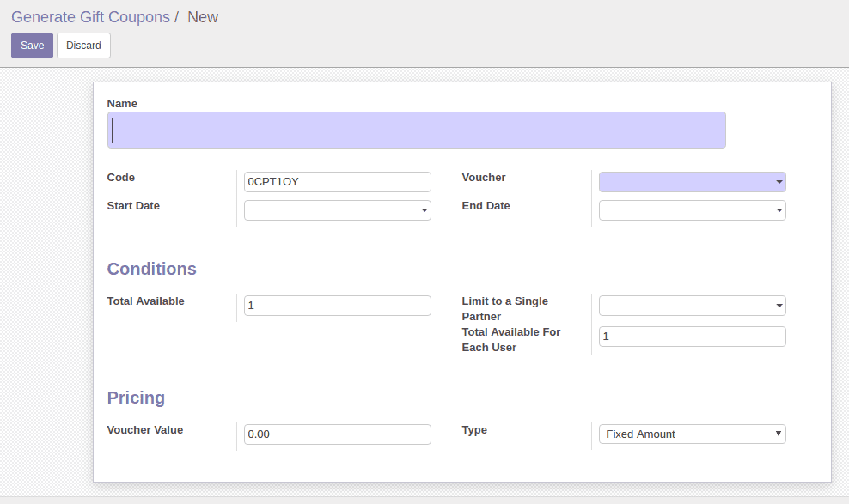Click the Discard button
The height and width of the screenshot is (504, 849).
click(x=83, y=46)
